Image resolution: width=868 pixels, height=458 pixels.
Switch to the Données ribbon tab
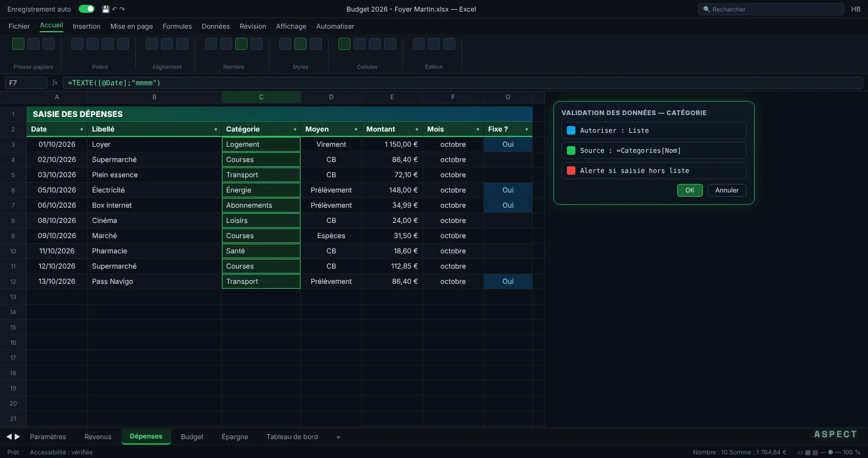(x=216, y=26)
